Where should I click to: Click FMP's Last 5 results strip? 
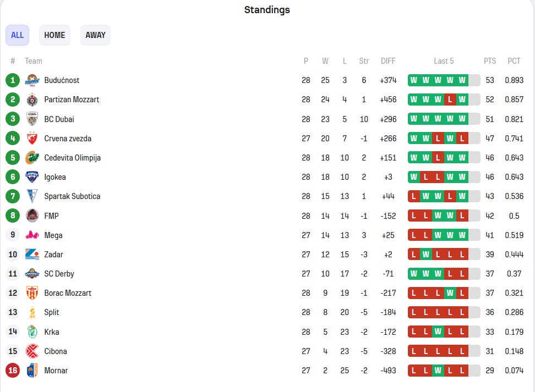(x=438, y=216)
